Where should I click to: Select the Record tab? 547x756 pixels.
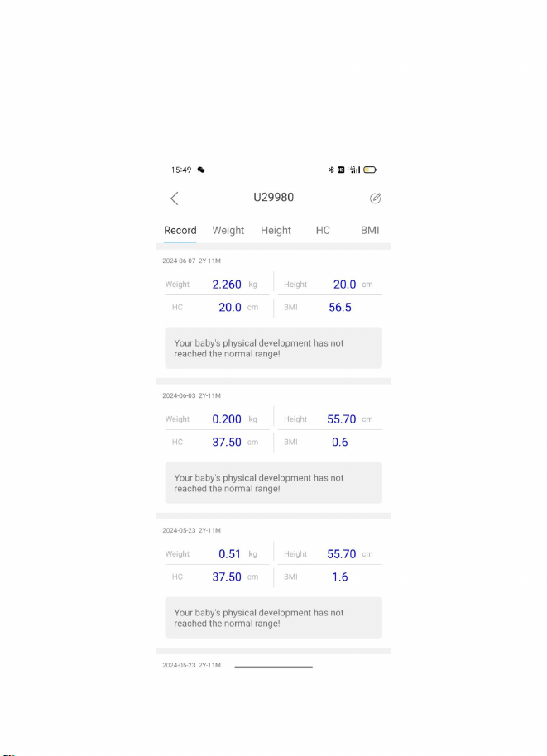click(180, 231)
